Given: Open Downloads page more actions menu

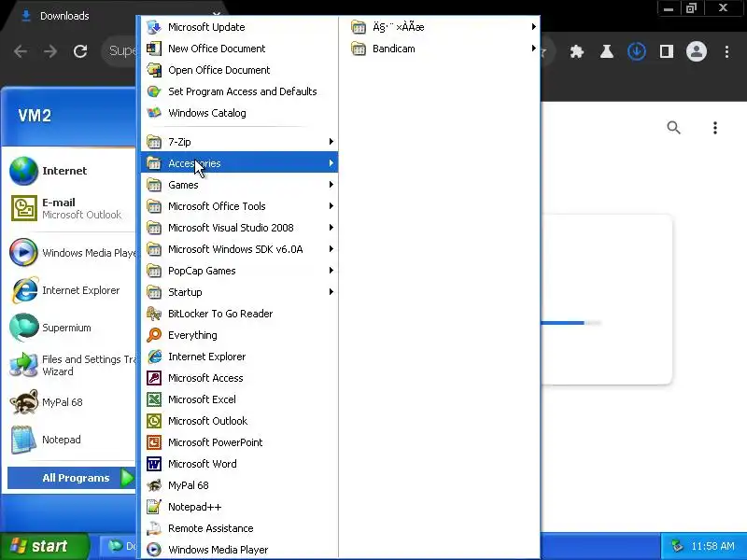Looking at the screenshot, I should coord(715,128).
